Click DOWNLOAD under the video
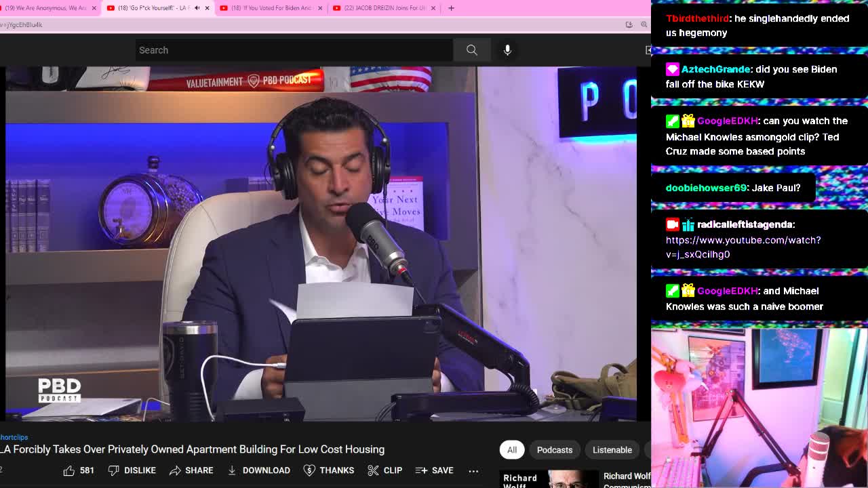This screenshot has height=488, width=868. (258, 470)
